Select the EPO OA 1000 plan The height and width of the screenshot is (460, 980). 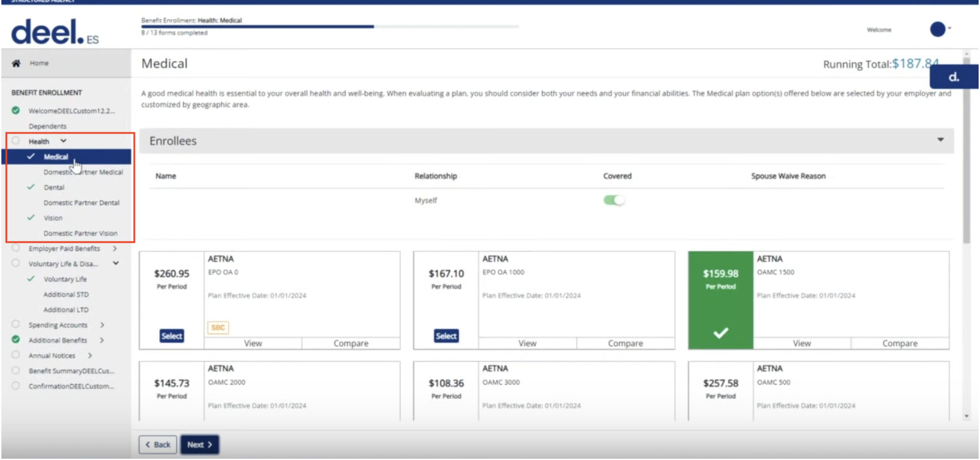pyautogui.click(x=446, y=335)
